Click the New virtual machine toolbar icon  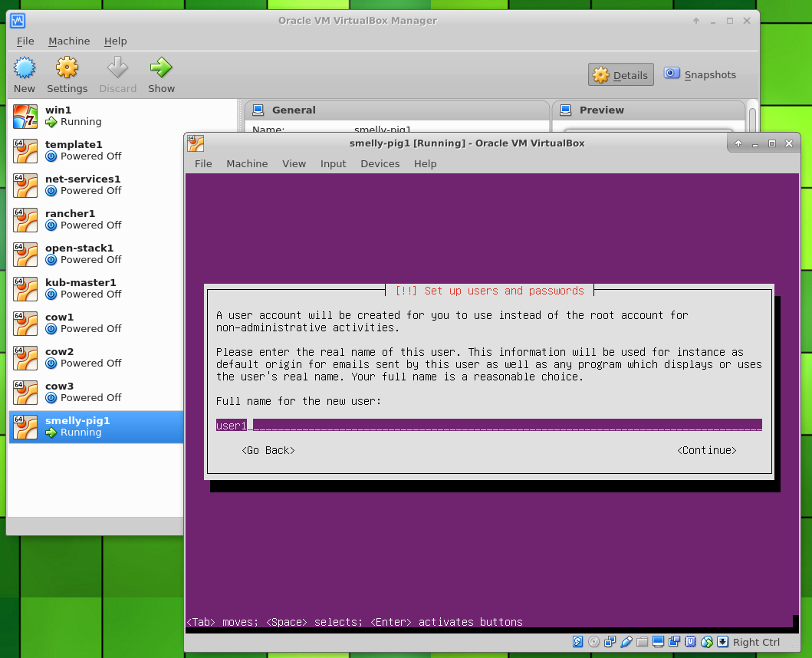click(x=25, y=67)
